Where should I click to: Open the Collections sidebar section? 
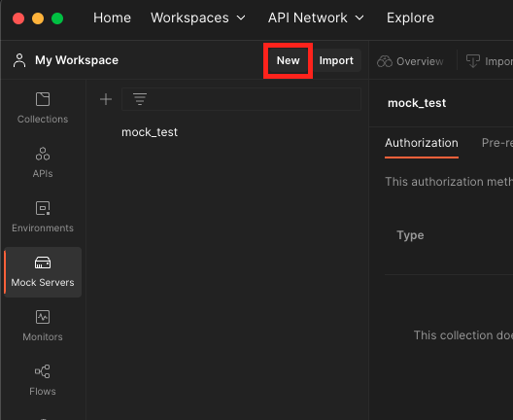(x=43, y=108)
